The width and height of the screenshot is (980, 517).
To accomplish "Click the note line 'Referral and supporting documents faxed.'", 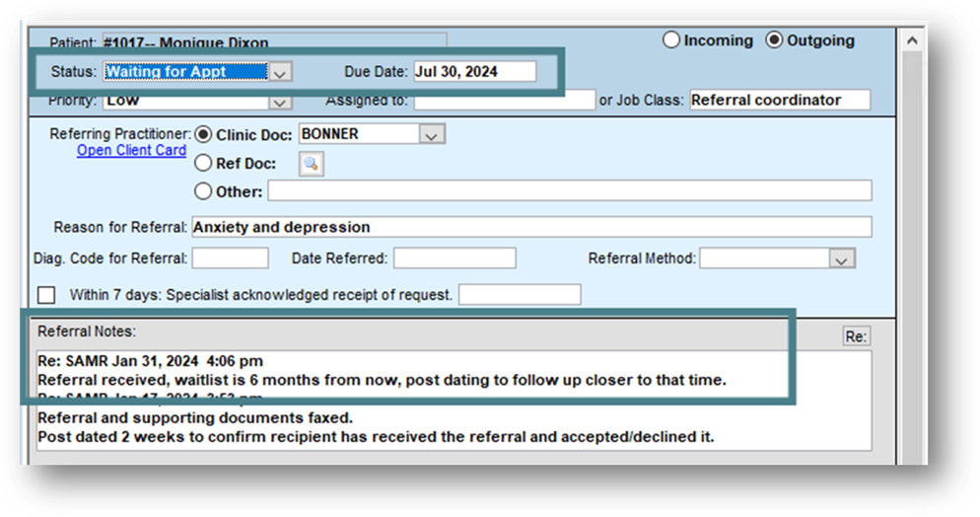I will (x=195, y=417).
